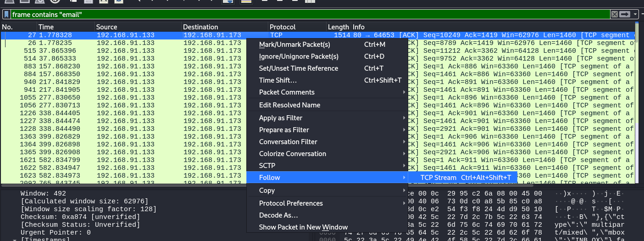Open the display filter history dropdown arrow
The width and height of the screenshot is (644, 241).
pos(636,15)
